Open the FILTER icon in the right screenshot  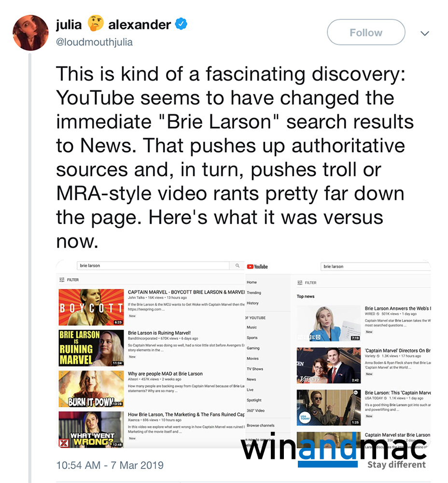[x=300, y=283]
